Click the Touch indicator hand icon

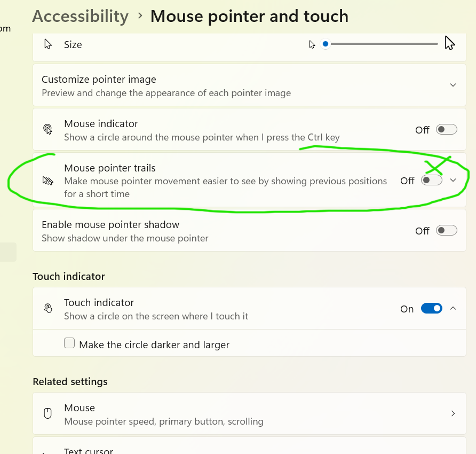point(48,308)
